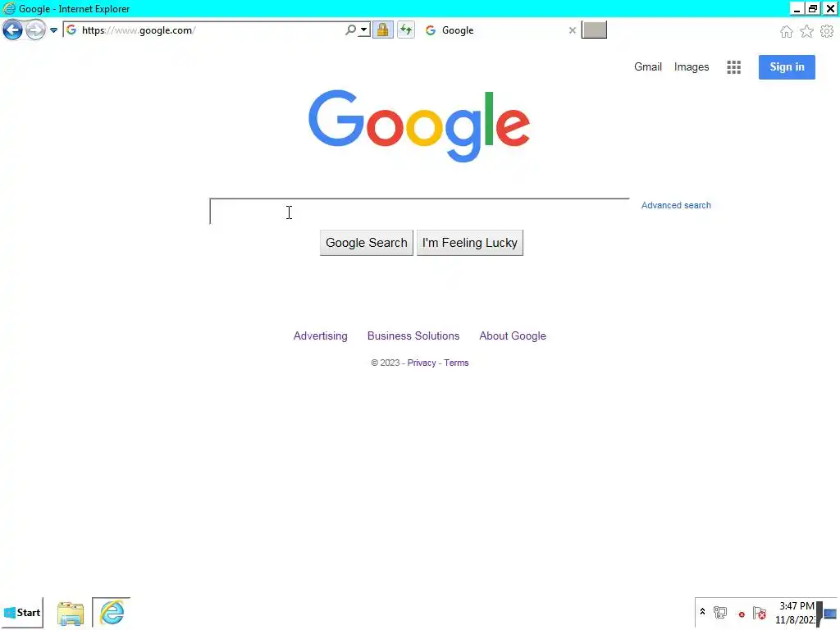Open Favorites star icon
The image size is (840, 630).
pyautogui.click(x=806, y=32)
